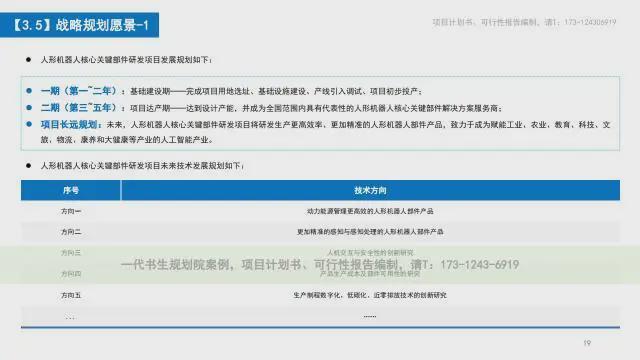Image resolution: width=640 pixels, height=360 pixels.
Task: Click the black bullet before 发展规划如下
Action: (28, 60)
